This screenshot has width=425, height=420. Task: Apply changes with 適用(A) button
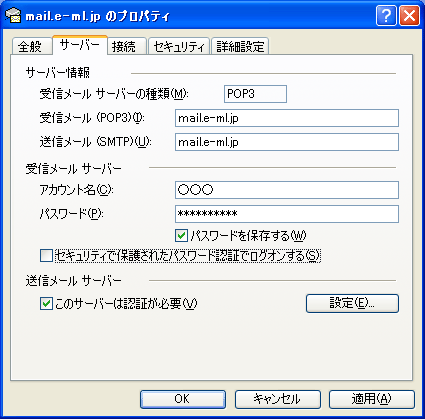tap(372, 399)
